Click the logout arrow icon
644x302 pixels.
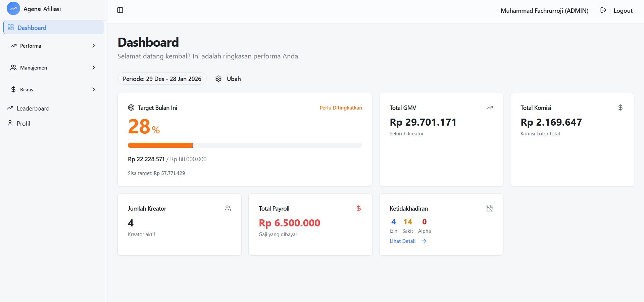pyautogui.click(x=603, y=10)
